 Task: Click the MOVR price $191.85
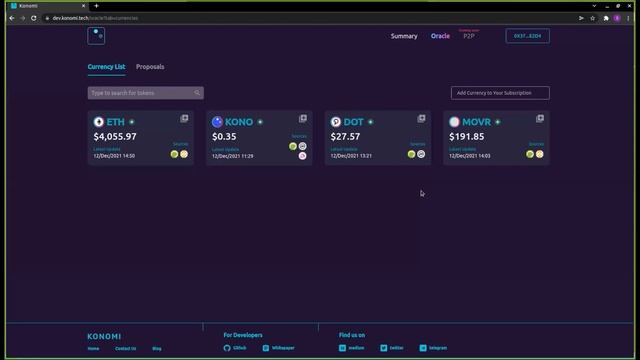click(x=467, y=136)
